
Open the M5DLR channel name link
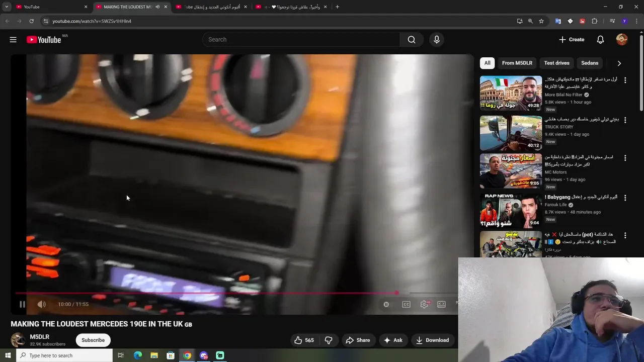pos(40,337)
